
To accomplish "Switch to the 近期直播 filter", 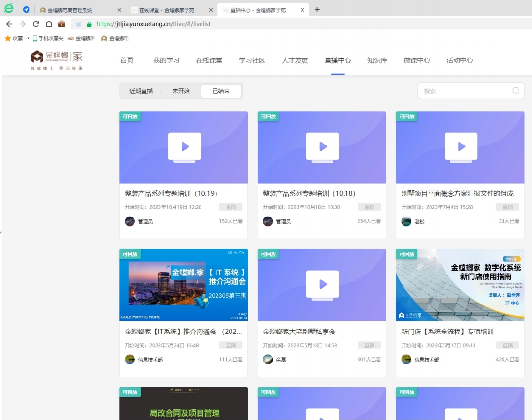I will [141, 91].
